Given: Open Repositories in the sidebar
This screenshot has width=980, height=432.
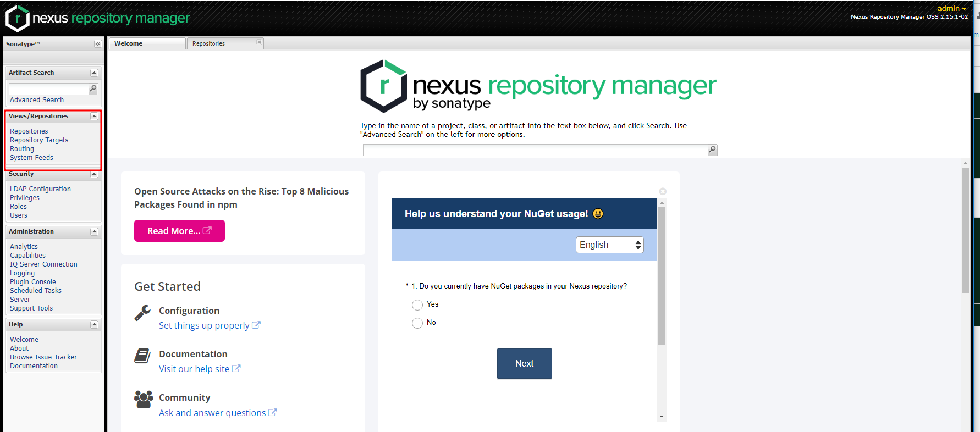Looking at the screenshot, I should 29,131.
